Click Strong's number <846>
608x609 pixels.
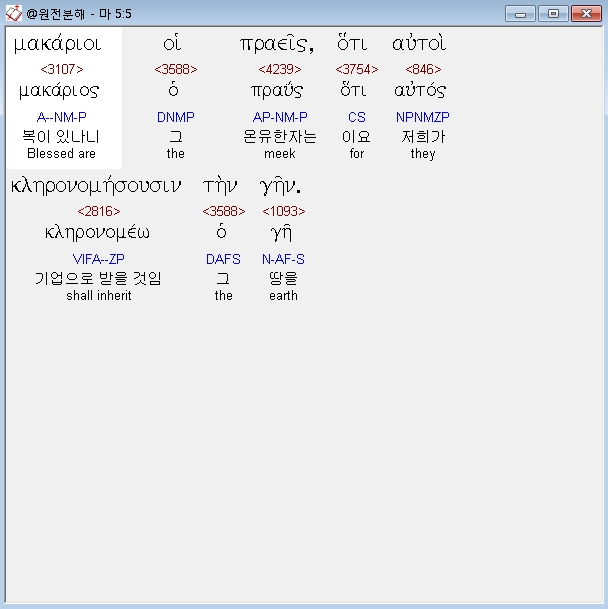423,69
